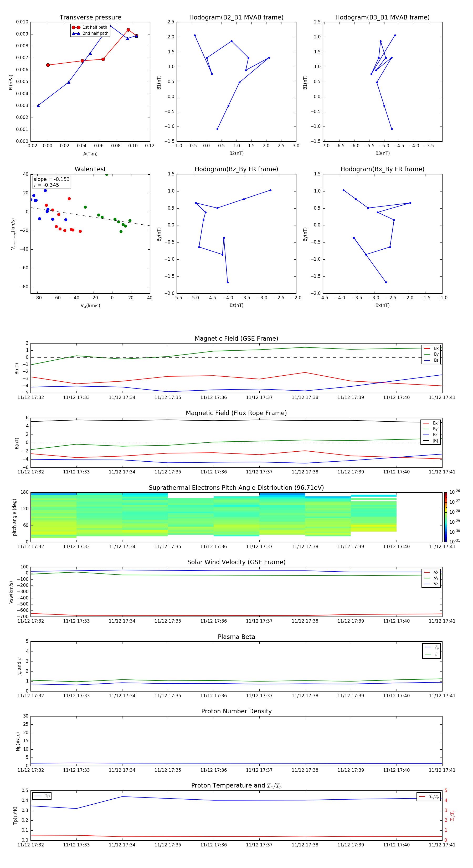Screen dimensions: 473x868
Task: Click the 'Hodogram(Bx_By FR frame)' title
Action: 382,169
